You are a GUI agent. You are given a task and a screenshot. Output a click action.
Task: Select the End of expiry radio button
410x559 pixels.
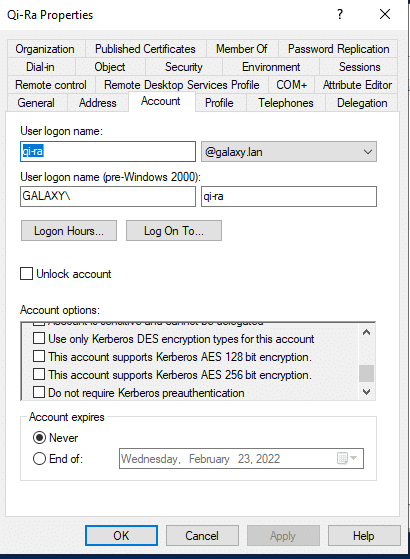point(39,458)
